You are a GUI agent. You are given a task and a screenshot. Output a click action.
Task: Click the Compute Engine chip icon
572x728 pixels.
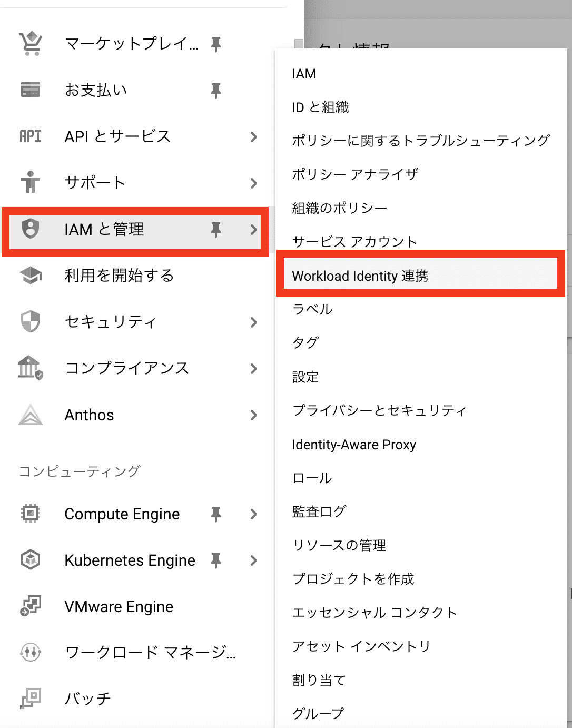point(30,514)
